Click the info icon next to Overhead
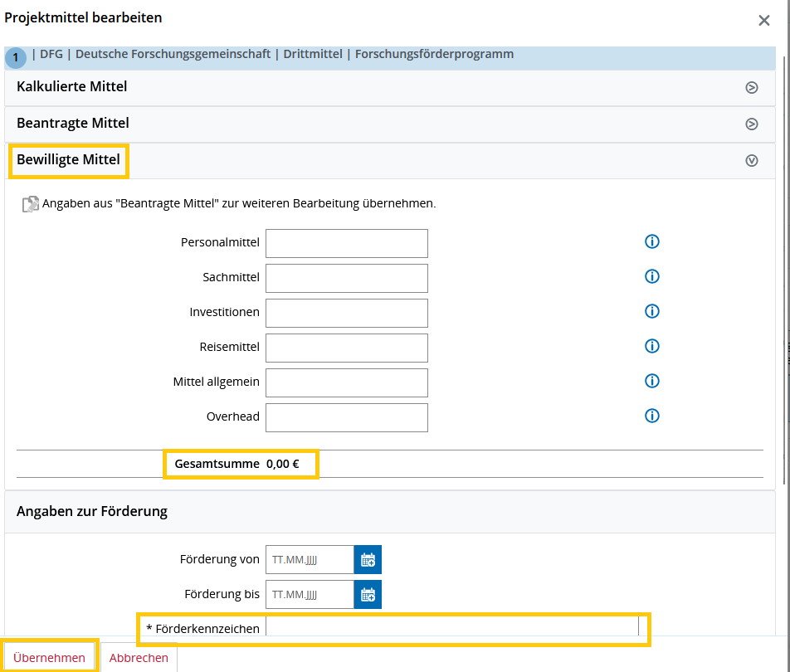 [652, 416]
